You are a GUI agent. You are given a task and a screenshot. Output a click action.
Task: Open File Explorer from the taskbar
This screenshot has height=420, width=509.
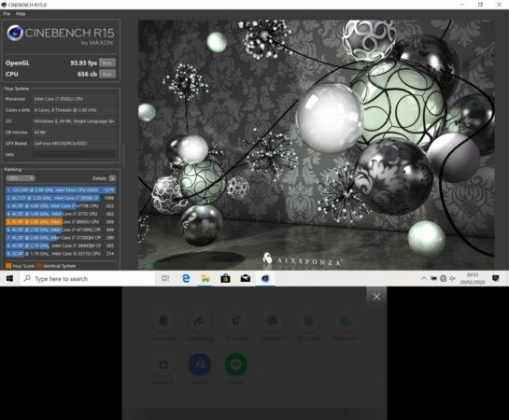(205, 278)
